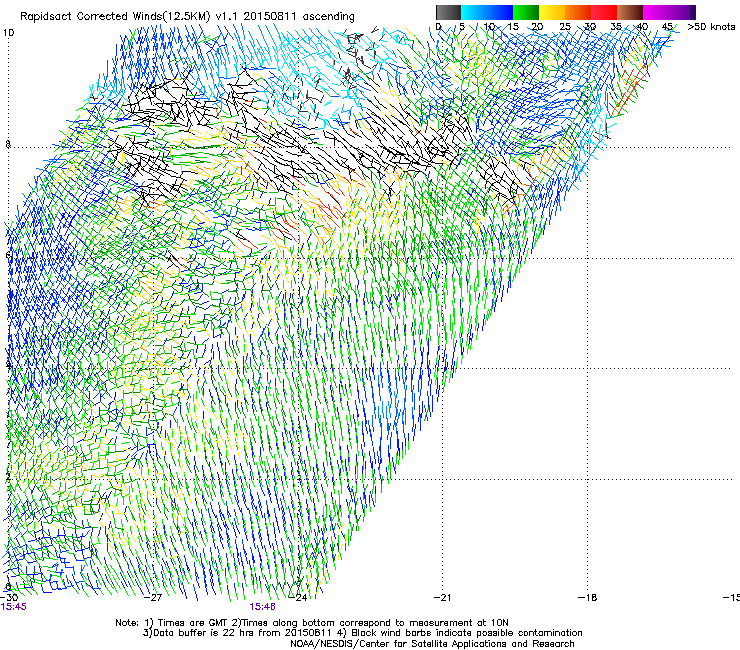
Task: Click the latitude label '10' on left axis
Action: point(8,33)
